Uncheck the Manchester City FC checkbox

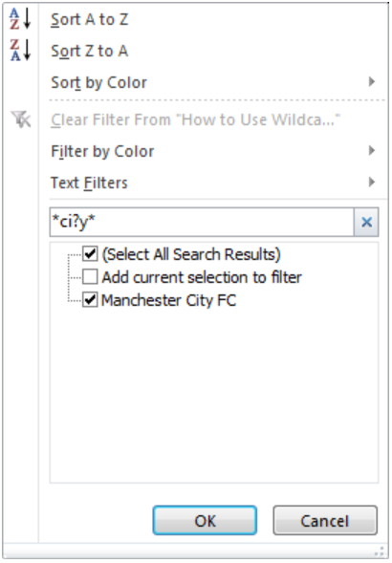pos(90,300)
